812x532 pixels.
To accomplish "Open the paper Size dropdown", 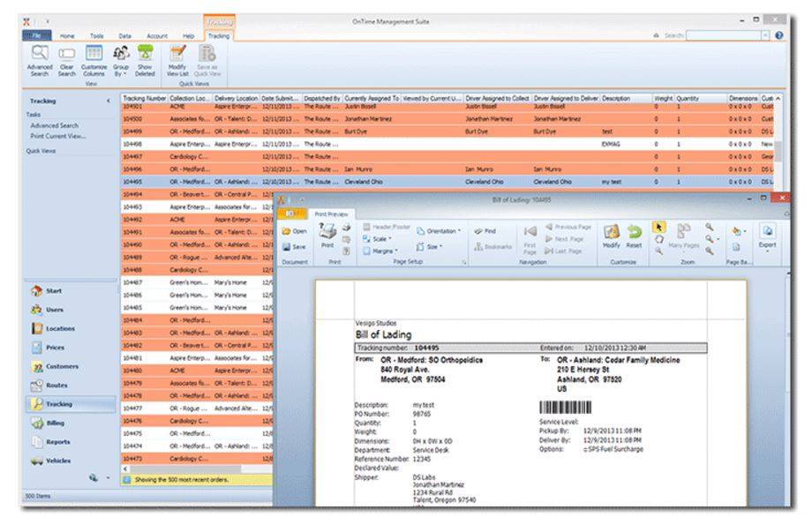I will click(x=430, y=247).
